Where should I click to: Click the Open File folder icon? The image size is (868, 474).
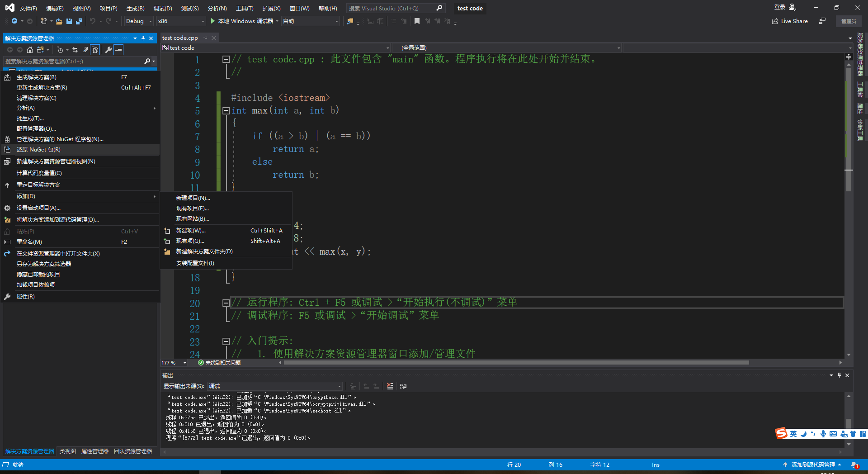pos(59,21)
